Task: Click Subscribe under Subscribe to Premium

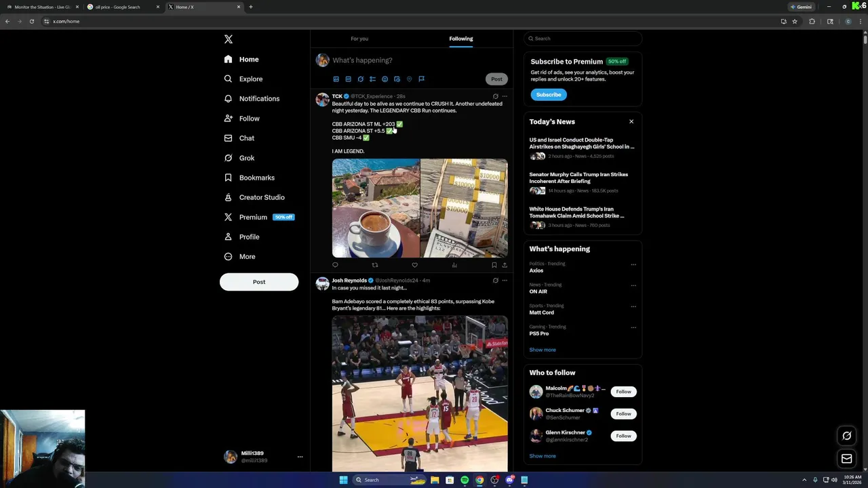Action: pyautogui.click(x=549, y=95)
